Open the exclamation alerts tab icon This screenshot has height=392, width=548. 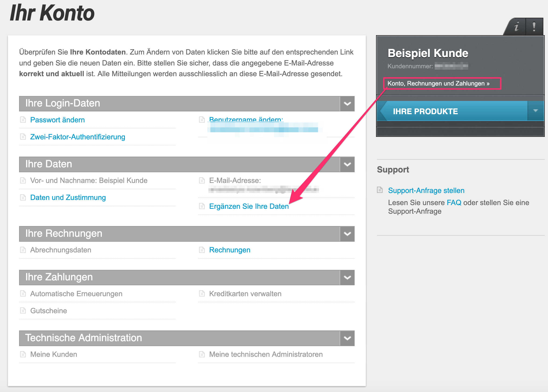[534, 27]
